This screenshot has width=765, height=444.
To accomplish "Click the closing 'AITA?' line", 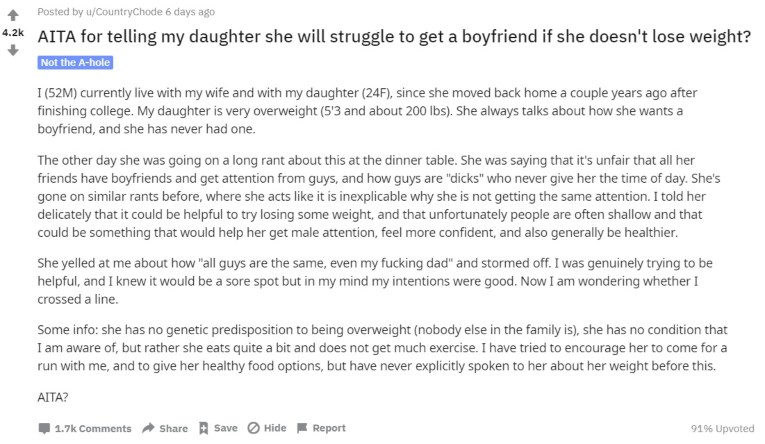I will pos(53,397).
